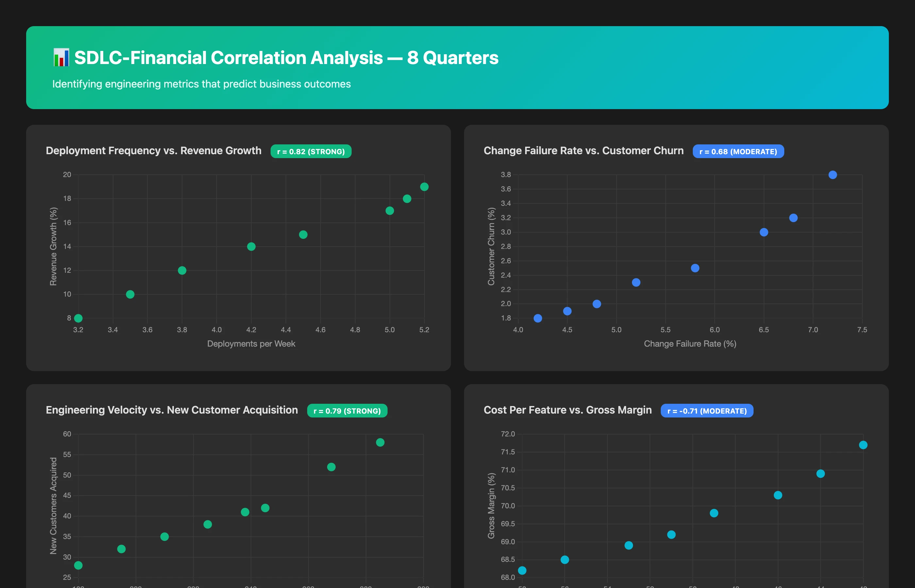915x588 pixels.
Task: Select the new customers point at 52
Action: tap(331, 467)
